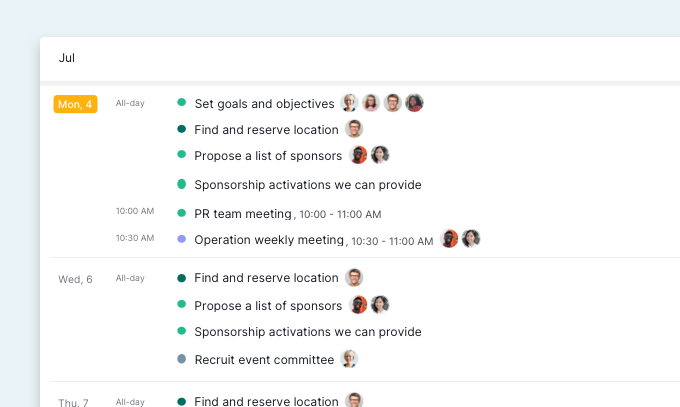Click the second avatar on Wednesday's Propose a list of sponsors
This screenshot has height=407, width=680.
click(x=380, y=305)
